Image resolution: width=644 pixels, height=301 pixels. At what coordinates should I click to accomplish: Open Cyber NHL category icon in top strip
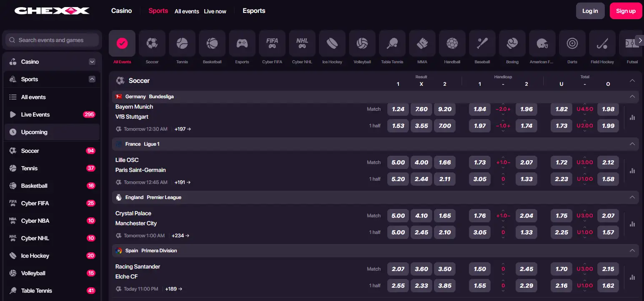tap(302, 43)
